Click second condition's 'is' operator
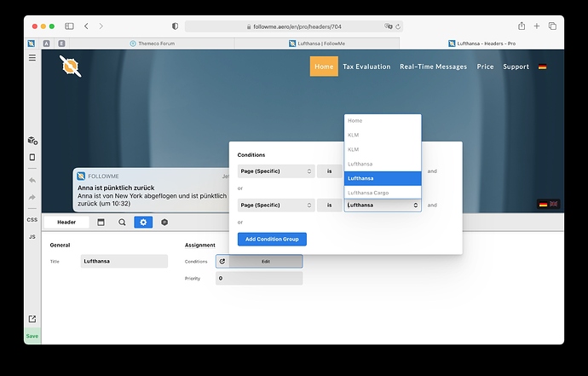This screenshot has width=588, height=376. [329, 205]
